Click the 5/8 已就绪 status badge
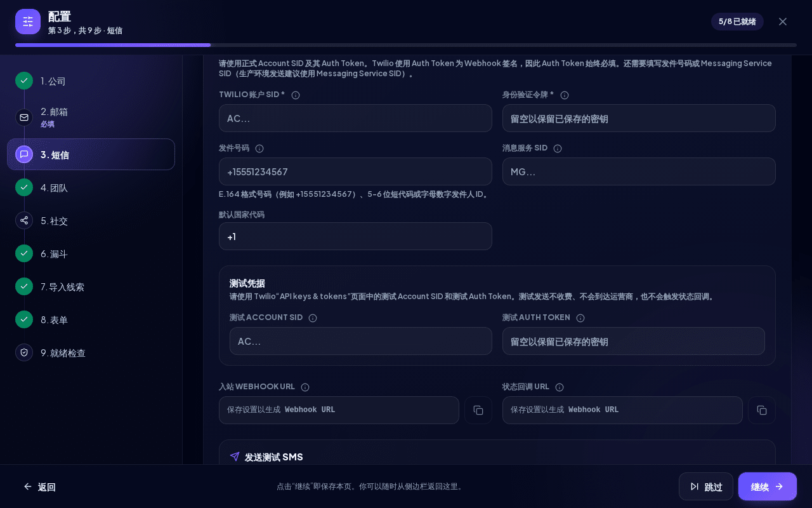Viewport: 812px width, 508px height. coord(737,22)
